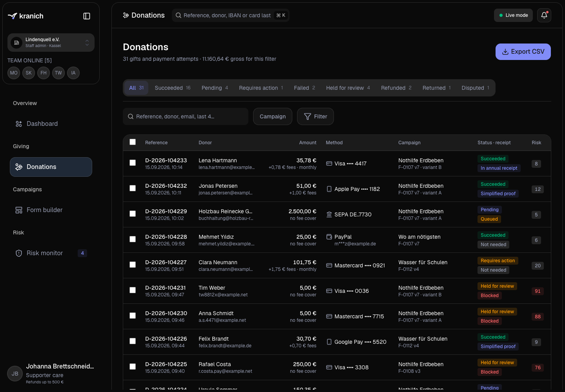The width and height of the screenshot is (565, 392).
Task: Click team avatar FH
Action: coord(44,73)
